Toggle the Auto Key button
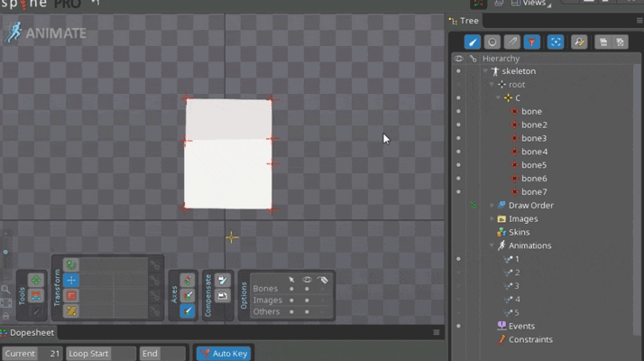 (225, 354)
